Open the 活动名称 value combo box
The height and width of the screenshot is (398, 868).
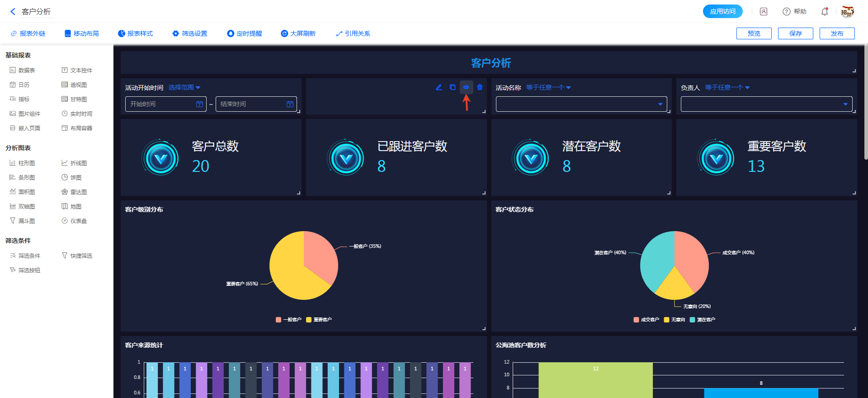[x=581, y=104]
